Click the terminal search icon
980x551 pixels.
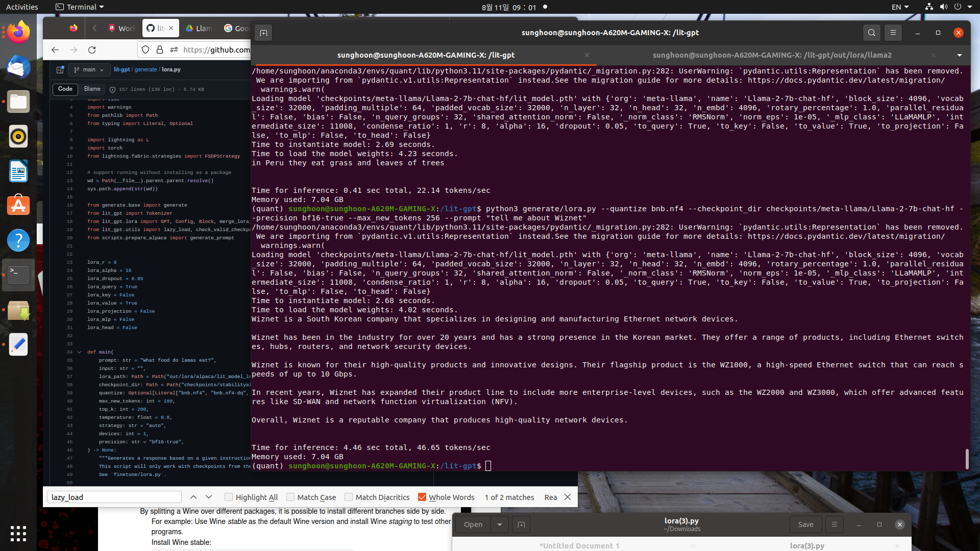click(x=872, y=33)
